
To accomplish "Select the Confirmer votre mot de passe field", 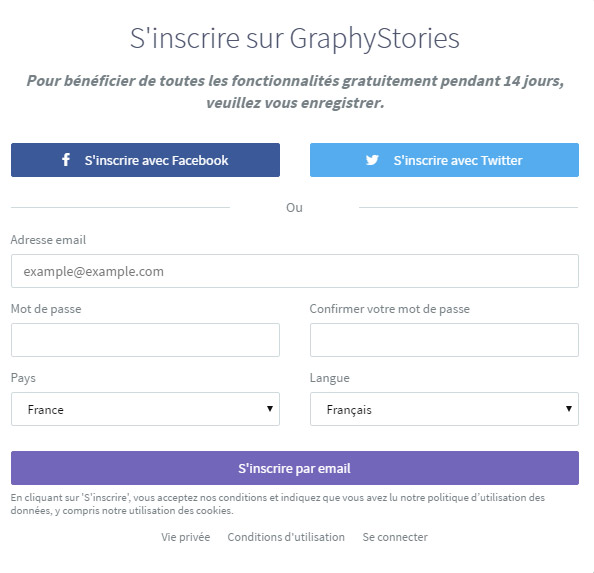I will [x=444, y=340].
